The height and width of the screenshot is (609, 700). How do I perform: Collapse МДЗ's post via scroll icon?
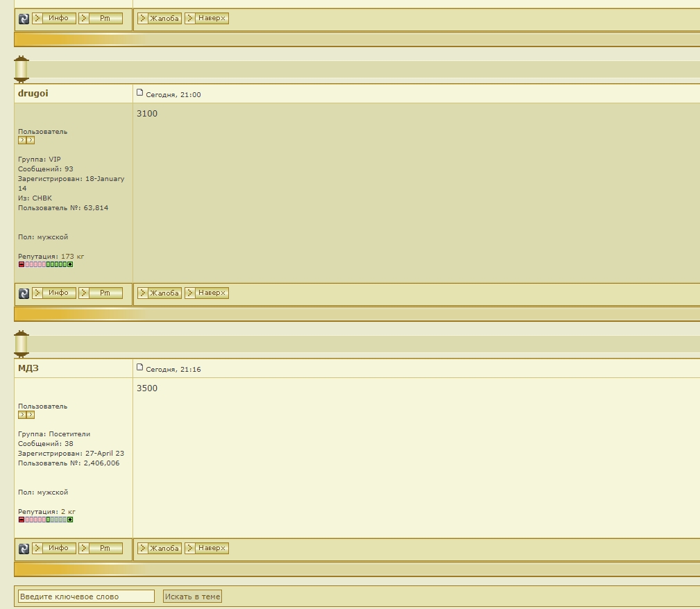22,344
